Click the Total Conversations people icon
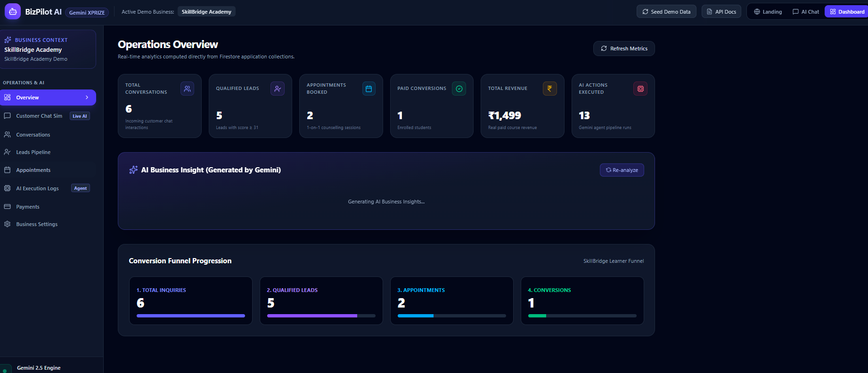 click(187, 89)
